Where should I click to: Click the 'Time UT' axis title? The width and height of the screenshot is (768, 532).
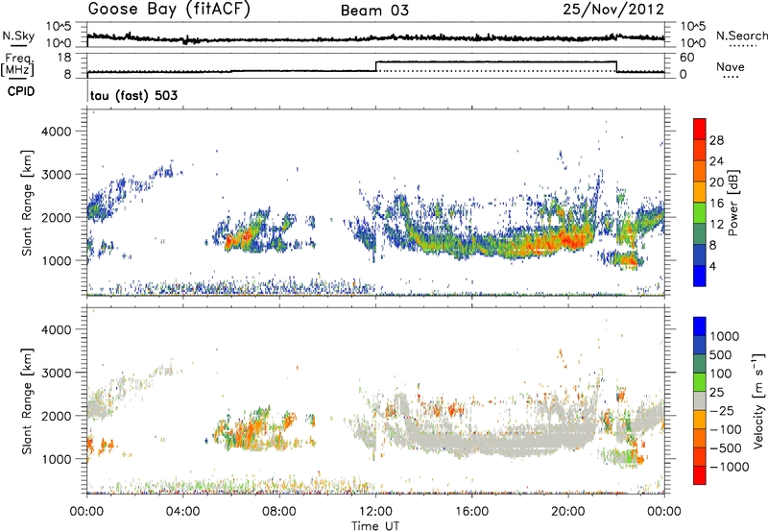375,526
